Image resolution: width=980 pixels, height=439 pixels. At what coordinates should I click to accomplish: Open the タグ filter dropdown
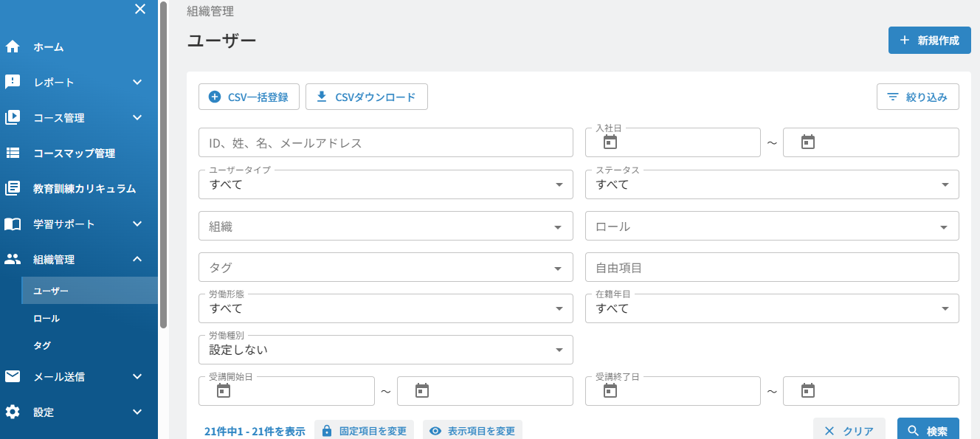click(386, 268)
